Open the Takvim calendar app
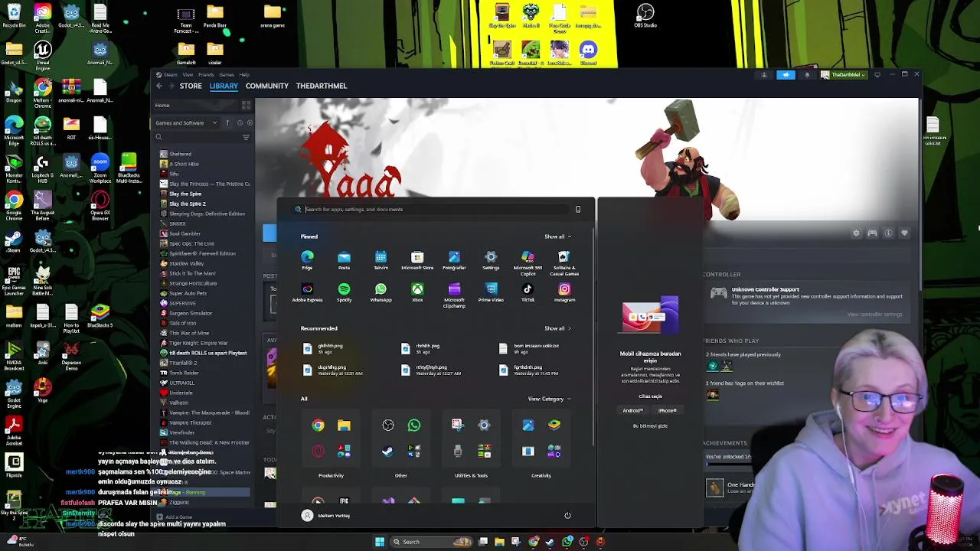 pyautogui.click(x=381, y=260)
